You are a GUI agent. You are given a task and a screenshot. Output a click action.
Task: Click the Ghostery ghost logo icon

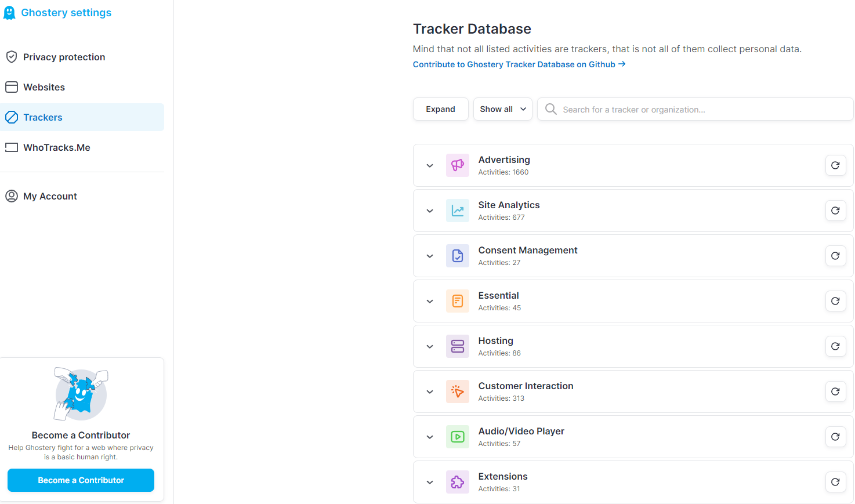click(x=9, y=13)
